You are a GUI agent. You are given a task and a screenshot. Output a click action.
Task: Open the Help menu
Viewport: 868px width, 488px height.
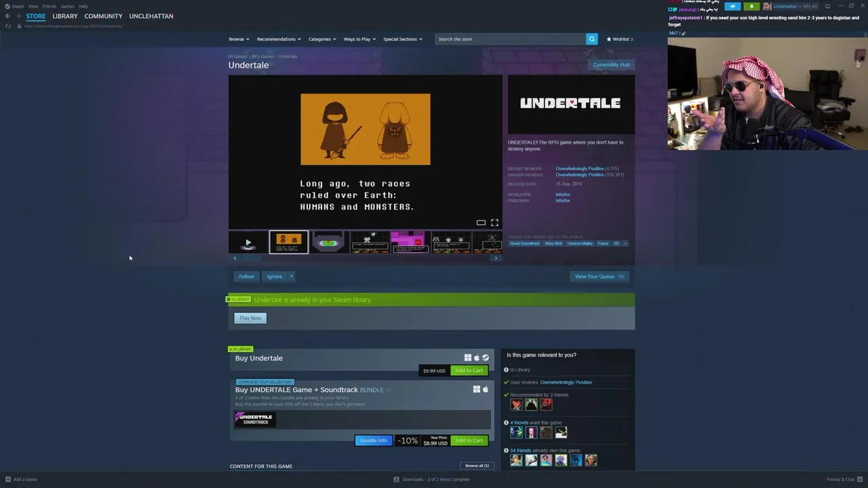pos(83,6)
